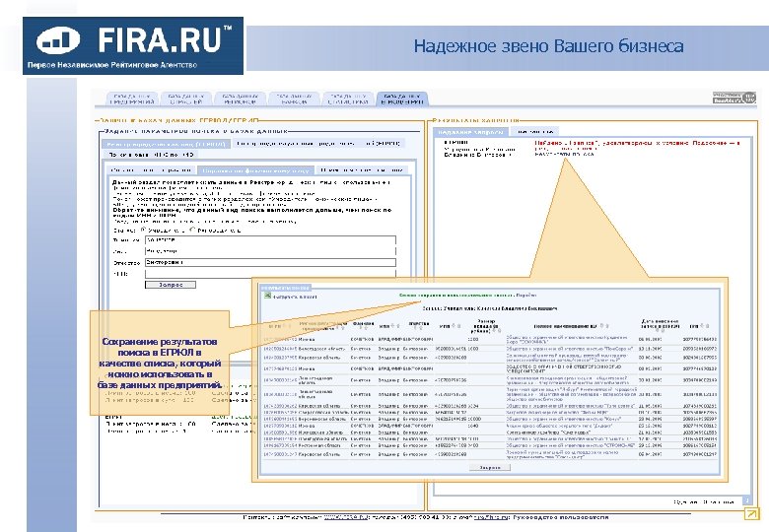The image size is (769, 532).
Task: Click the Ростовская область cell in results table
Action: tap(319, 445)
